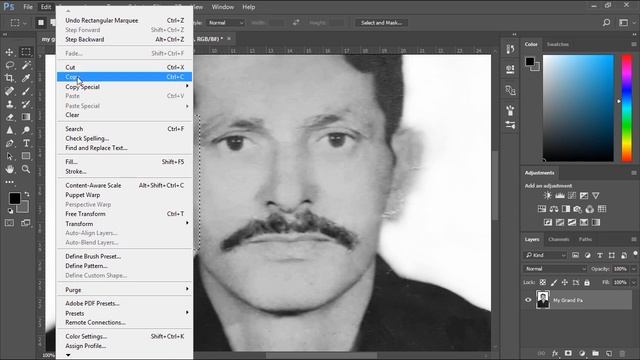
Task: Choose Fill... from the Edit menu
Action: click(124, 162)
